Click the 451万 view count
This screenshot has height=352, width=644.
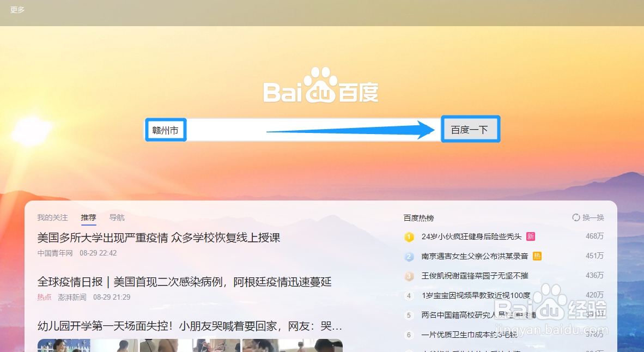(595, 256)
